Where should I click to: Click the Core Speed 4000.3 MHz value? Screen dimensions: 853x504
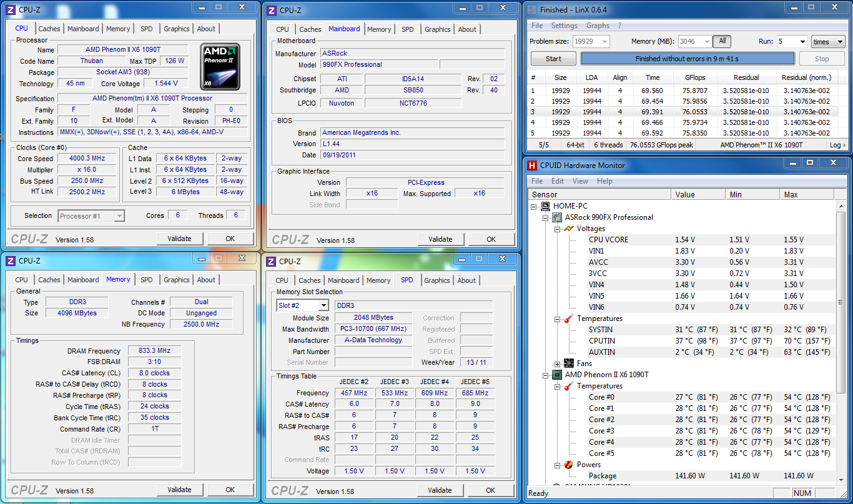pyautogui.click(x=87, y=158)
